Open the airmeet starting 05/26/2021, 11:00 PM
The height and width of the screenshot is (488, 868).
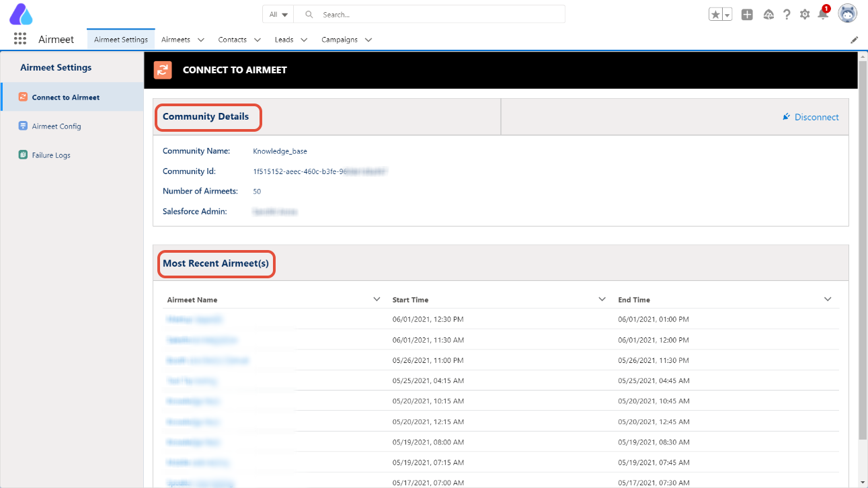pyautogui.click(x=208, y=360)
